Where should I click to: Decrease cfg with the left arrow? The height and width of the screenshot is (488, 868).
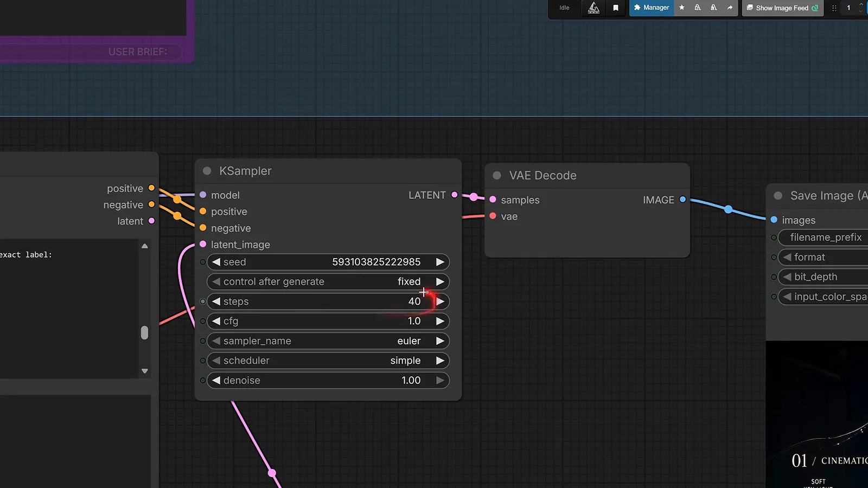tap(216, 321)
